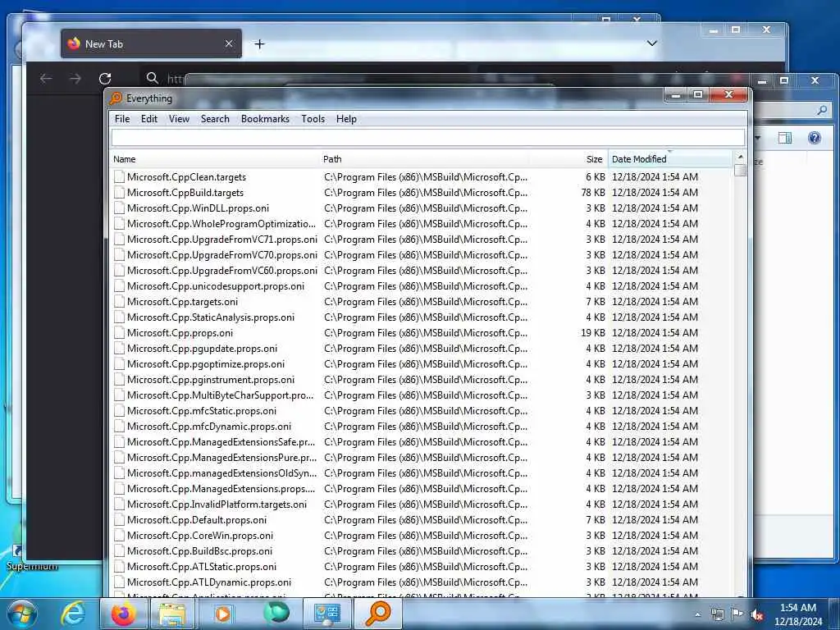Sort results by Date Modified column header
Image resolution: width=840 pixels, height=630 pixels.
(669, 159)
